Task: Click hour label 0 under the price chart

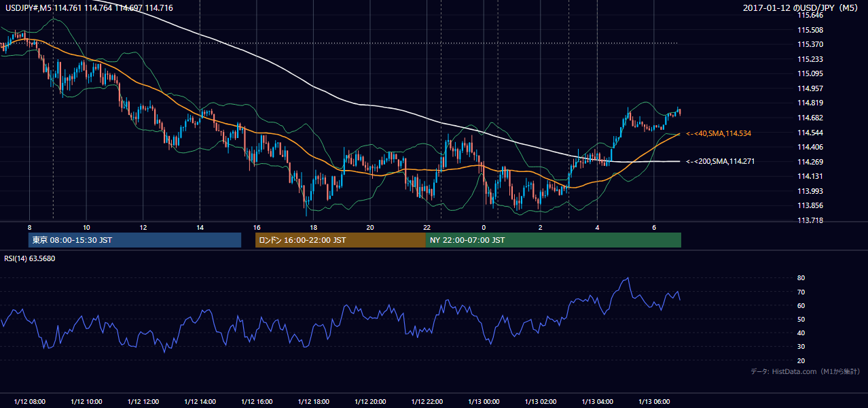Action: click(484, 227)
